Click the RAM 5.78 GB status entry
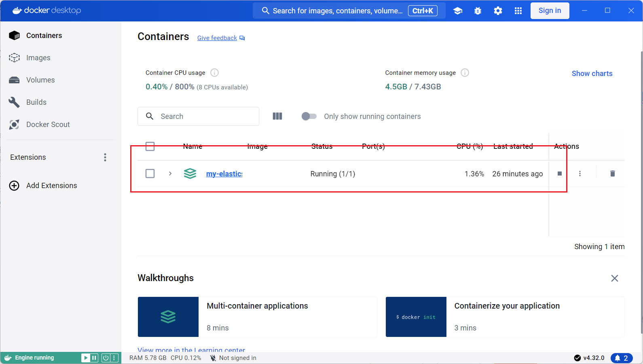Viewport: 643px width, 364px height. (148, 358)
